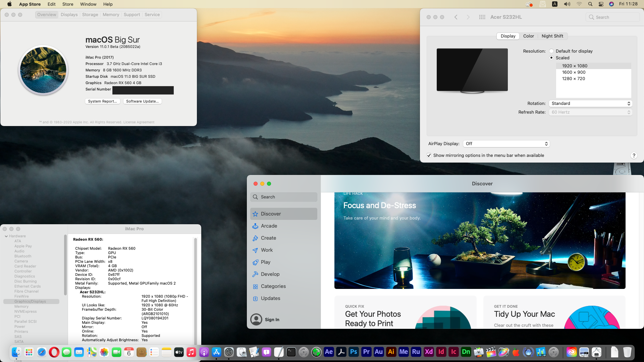Open Store menu in menu bar

pyautogui.click(x=68, y=4)
